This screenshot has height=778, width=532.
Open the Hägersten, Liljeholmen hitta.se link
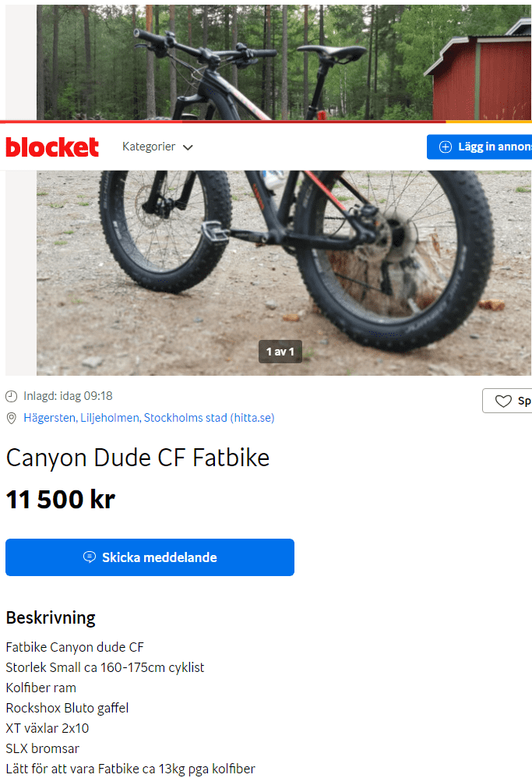coord(149,418)
